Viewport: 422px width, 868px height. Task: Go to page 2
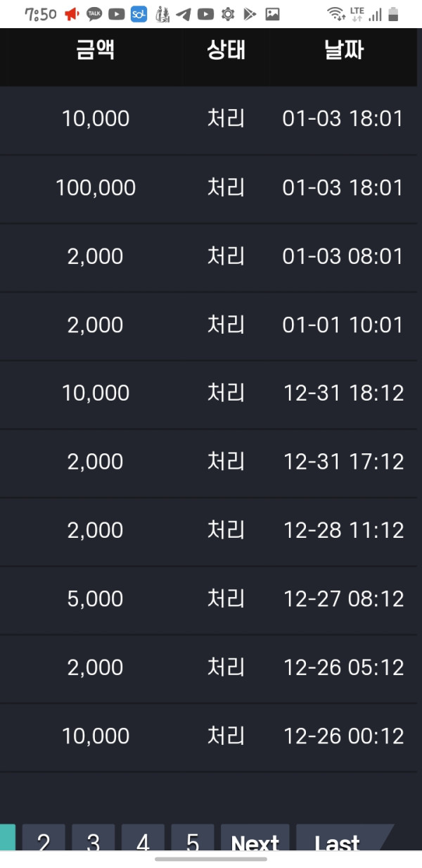pyautogui.click(x=44, y=840)
